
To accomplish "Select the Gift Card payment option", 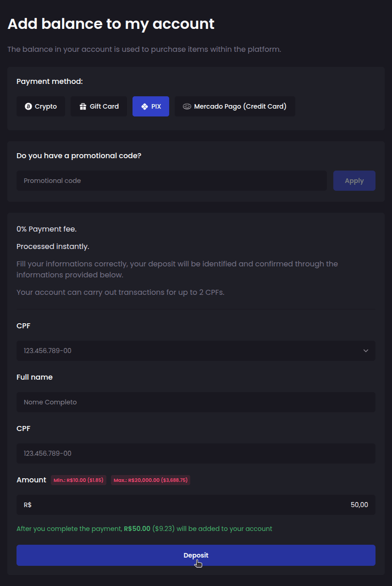I will (99, 106).
